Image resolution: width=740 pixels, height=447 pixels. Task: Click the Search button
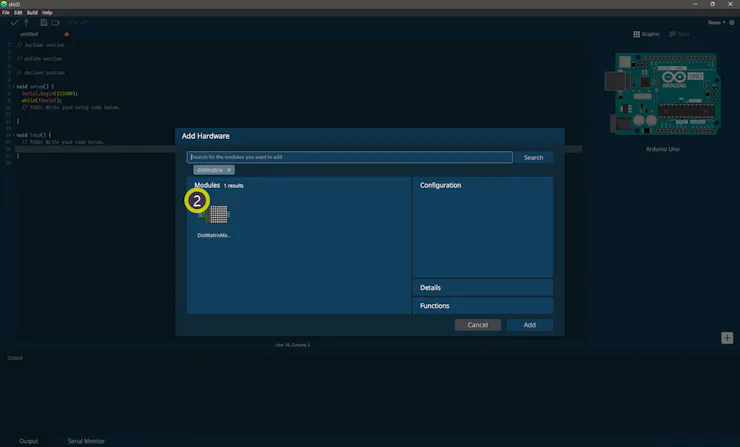click(533, 157)
